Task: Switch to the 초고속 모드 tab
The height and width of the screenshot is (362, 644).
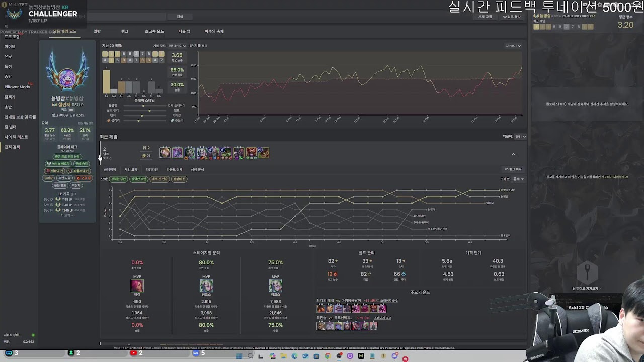Action: coord(154,31)
